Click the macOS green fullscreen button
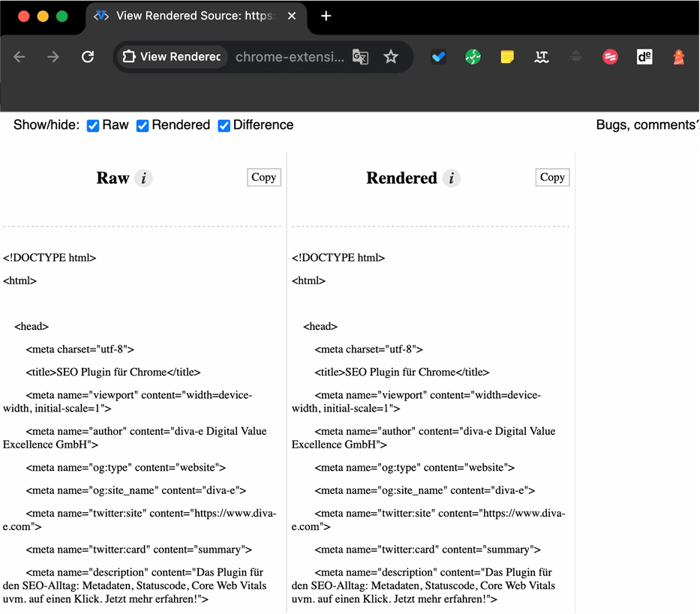The height and width of the screenshot is (614, 700). click(62, 16)
